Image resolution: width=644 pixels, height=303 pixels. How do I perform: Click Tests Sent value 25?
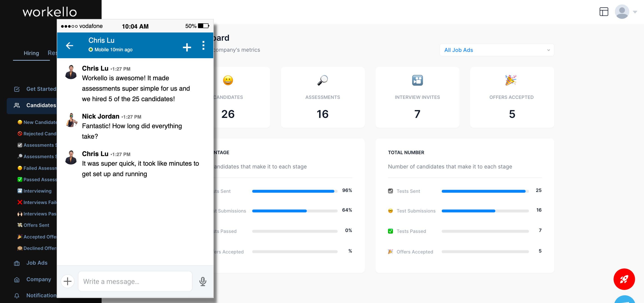539,191
